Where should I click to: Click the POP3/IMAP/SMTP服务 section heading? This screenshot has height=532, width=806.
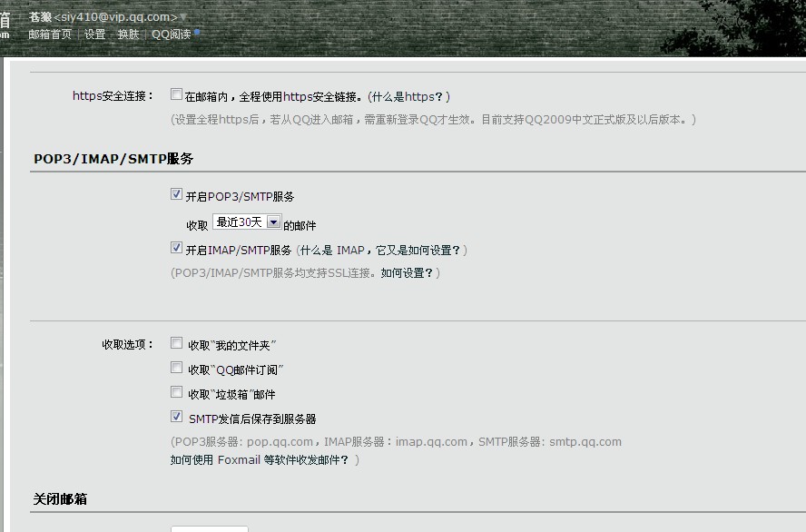coord(113,159)
